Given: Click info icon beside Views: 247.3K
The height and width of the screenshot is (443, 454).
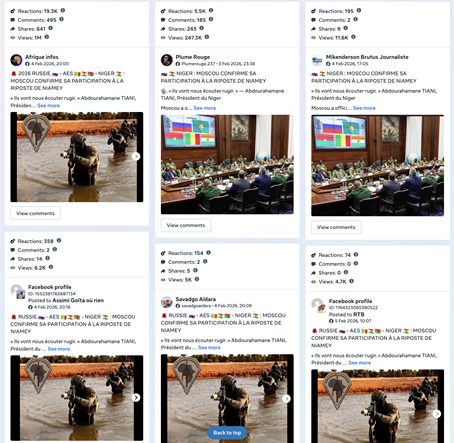Looking at the screenshot, I should pyautogui.click(x=207, y=37).
